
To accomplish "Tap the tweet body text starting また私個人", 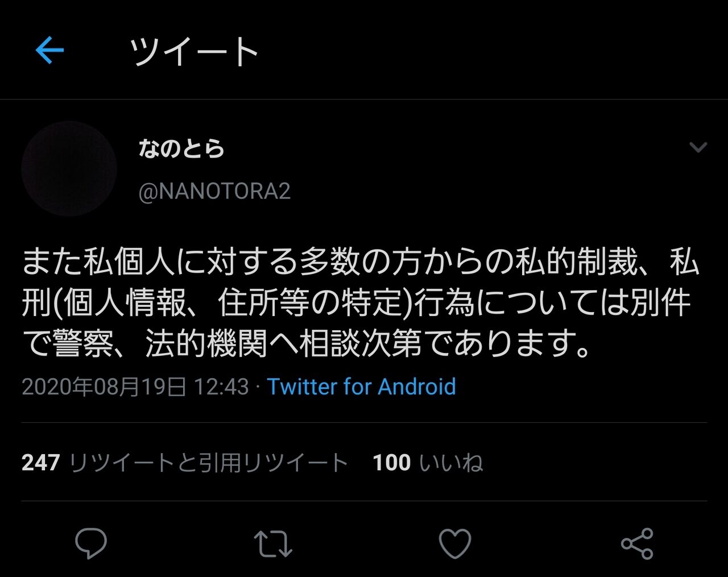I will [361, 302].
